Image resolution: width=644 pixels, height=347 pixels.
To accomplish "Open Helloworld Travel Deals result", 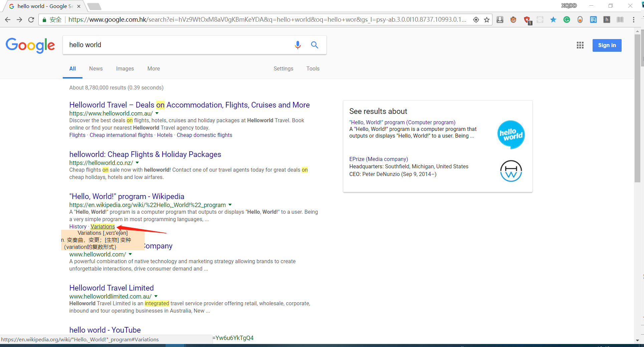I will (x=189, y=105).
